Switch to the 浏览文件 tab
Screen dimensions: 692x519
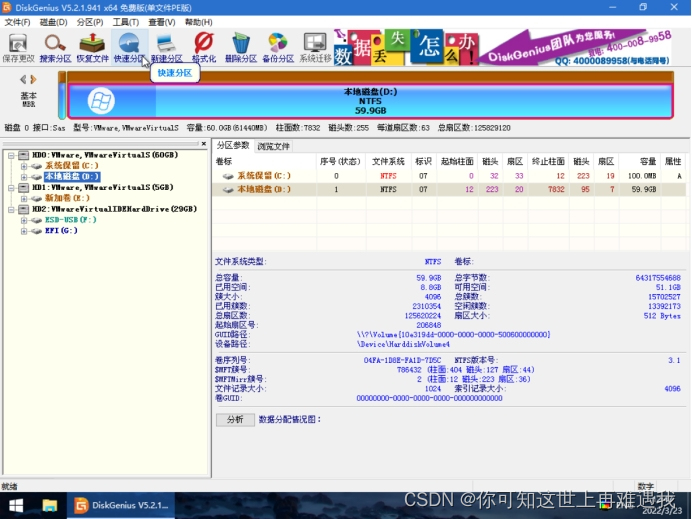point(273,147)
